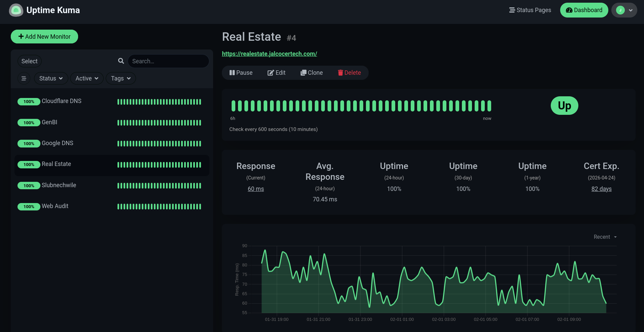This screenshot has width=644, height=332.
Task: Open the realestate.jalcocertech.com link
Action: coord(269,54)
